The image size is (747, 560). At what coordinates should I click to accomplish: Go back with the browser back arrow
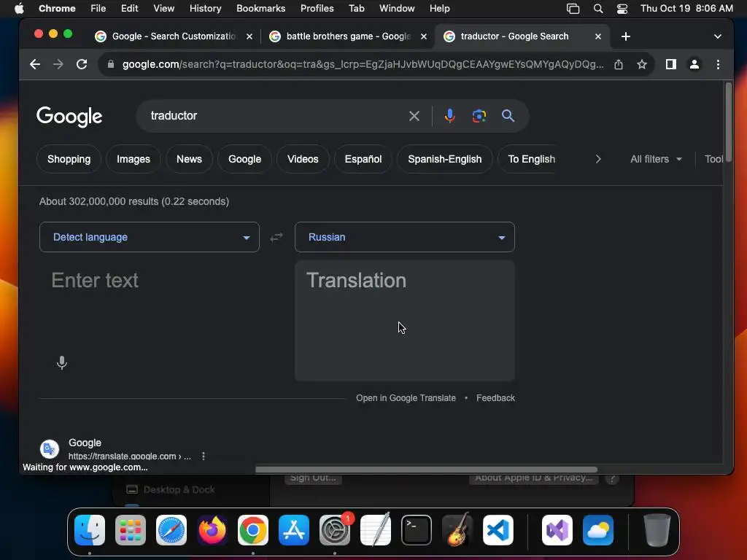pyautogui.click(x=35, y=64)
